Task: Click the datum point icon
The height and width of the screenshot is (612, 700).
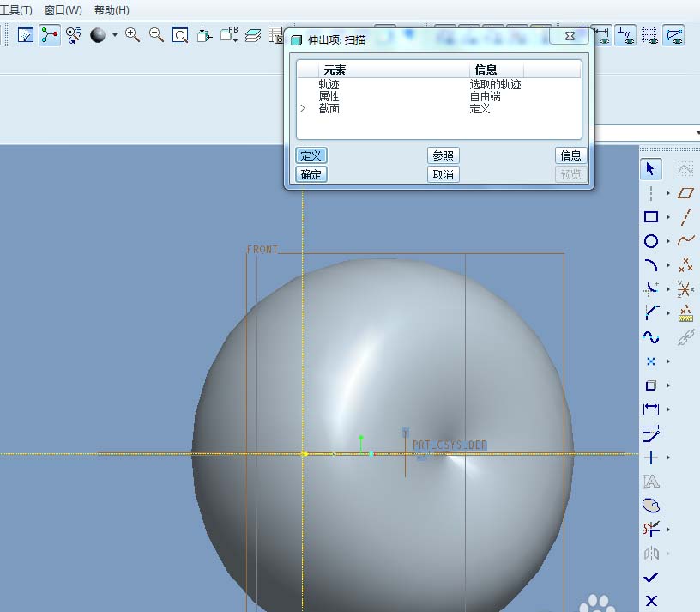Action: tap(685, 265)
